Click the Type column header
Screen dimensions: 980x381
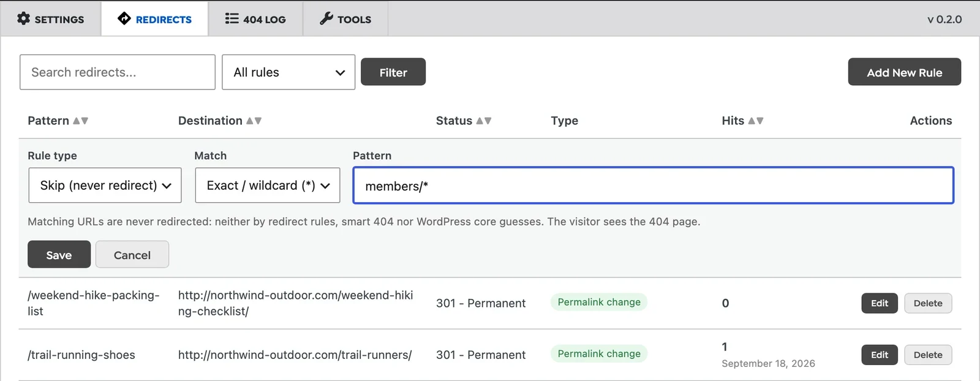(564, 121)
